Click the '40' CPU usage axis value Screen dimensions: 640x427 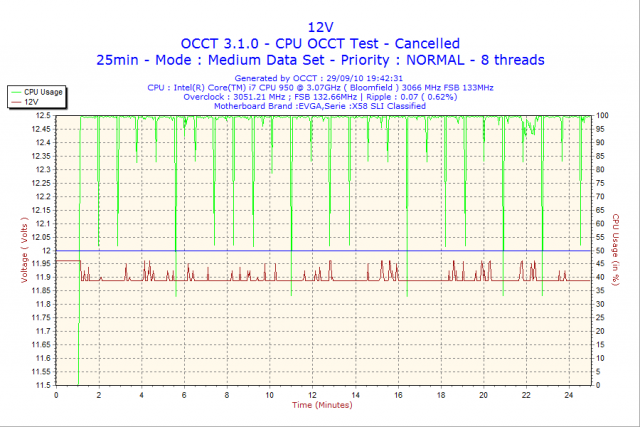pos(600,277)
